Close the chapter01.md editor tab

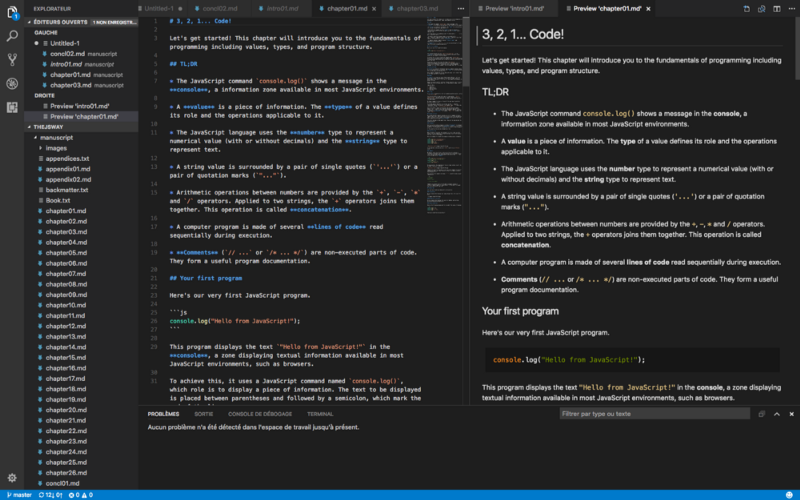point(374,9)
